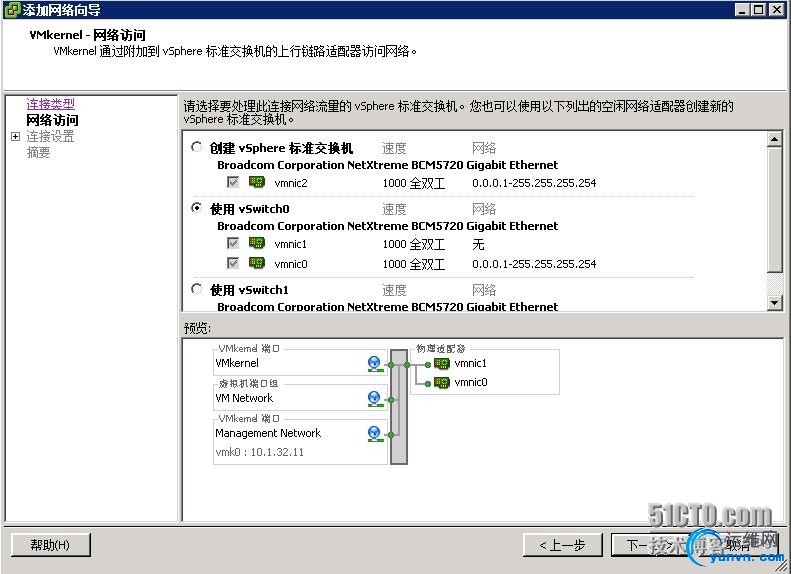Close the 添加网络向导 window
791x574 pixels.
pyautogui.click(x=776, y=9)
